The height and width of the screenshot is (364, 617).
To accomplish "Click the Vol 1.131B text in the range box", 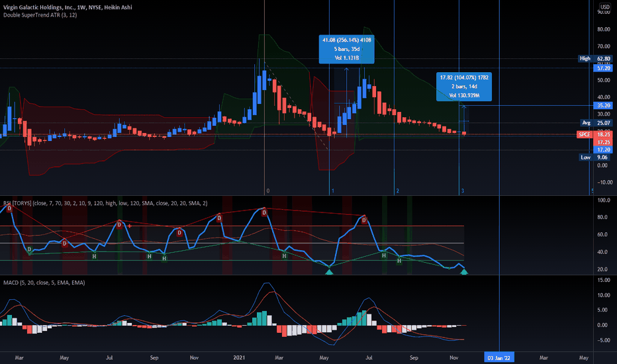I will (347, 58).
